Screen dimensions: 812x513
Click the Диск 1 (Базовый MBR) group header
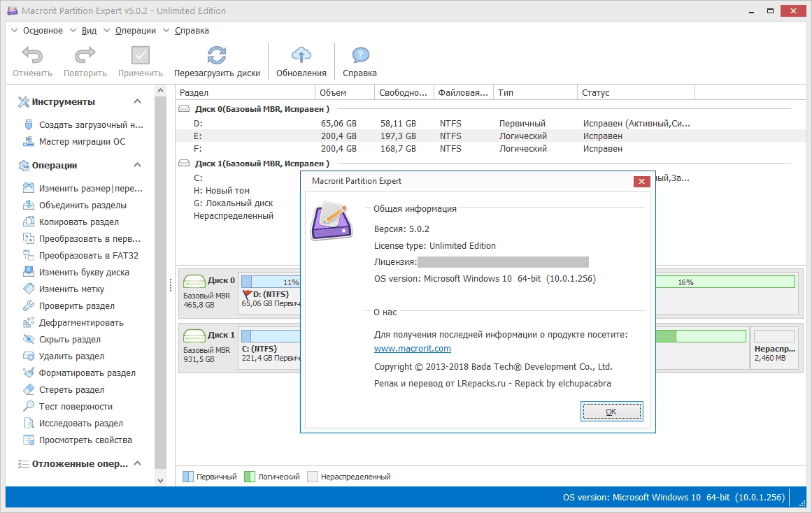tap(262, 164)
